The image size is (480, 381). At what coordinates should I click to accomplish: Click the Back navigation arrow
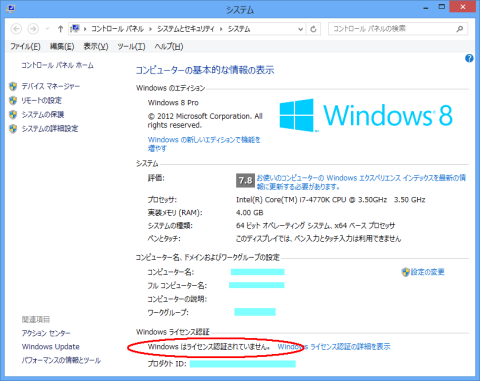tap(16, 29)
